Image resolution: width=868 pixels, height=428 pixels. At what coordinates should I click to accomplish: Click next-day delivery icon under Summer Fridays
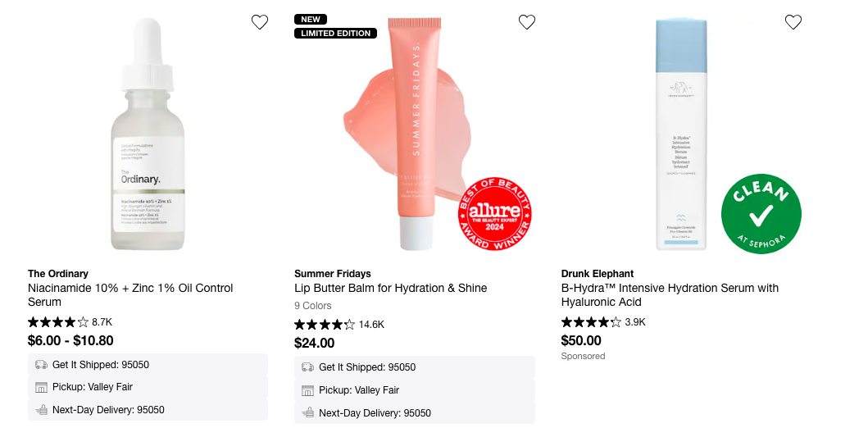(x=308, y=413)
